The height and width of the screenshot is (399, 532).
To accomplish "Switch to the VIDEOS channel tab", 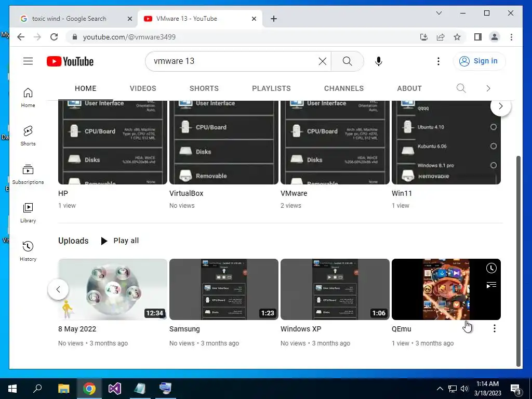I will point(143,88).
